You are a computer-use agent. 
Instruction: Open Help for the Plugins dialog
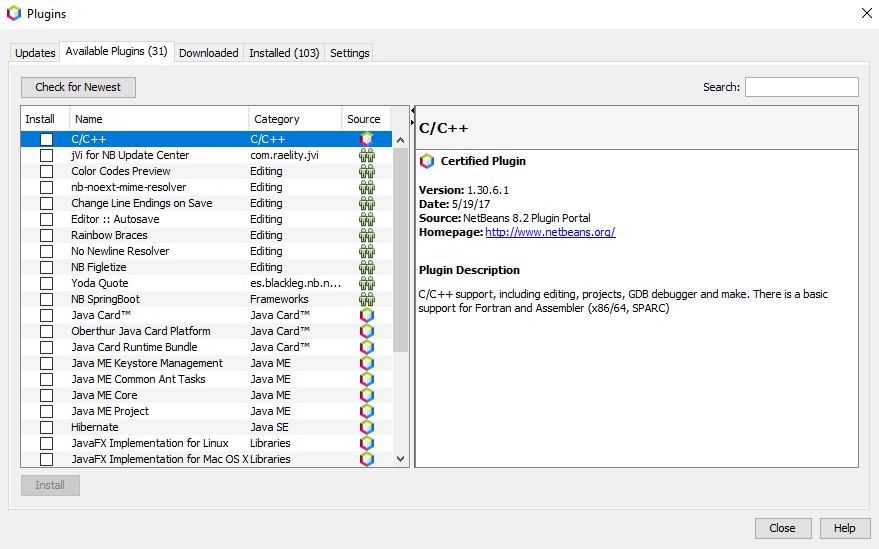pyautogui.click(x=844, y=528)
